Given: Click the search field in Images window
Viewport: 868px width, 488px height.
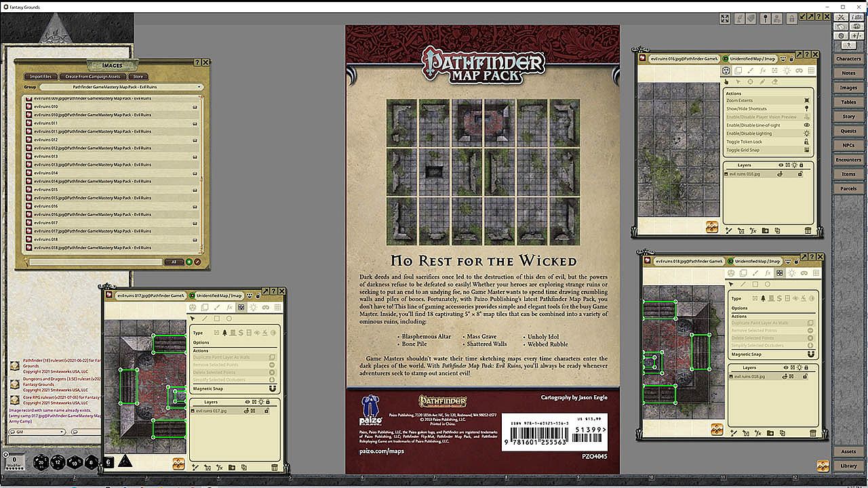Looking at the screenshot, I should coord(96,262).
